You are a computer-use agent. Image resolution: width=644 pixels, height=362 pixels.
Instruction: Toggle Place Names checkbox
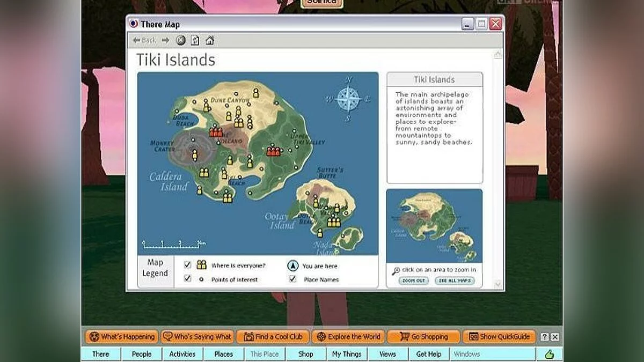click(x=292, y=279)
